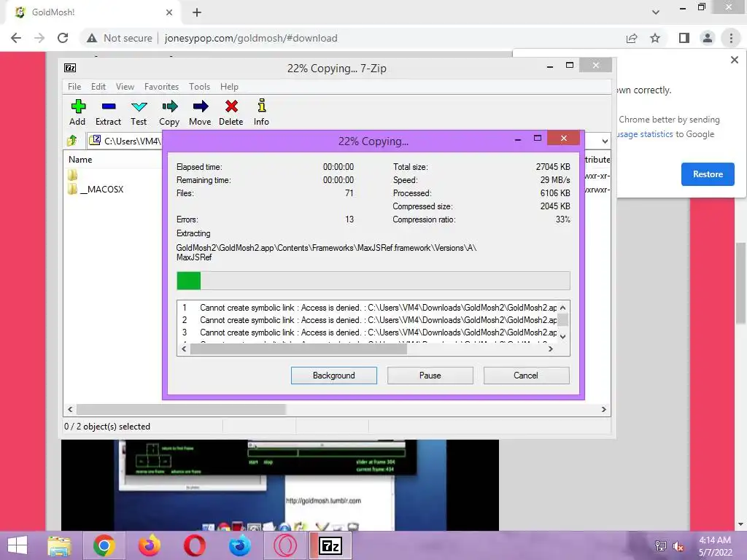Click the browser Back arrow
The image size is (747, 560).
(x=16, y=38)
